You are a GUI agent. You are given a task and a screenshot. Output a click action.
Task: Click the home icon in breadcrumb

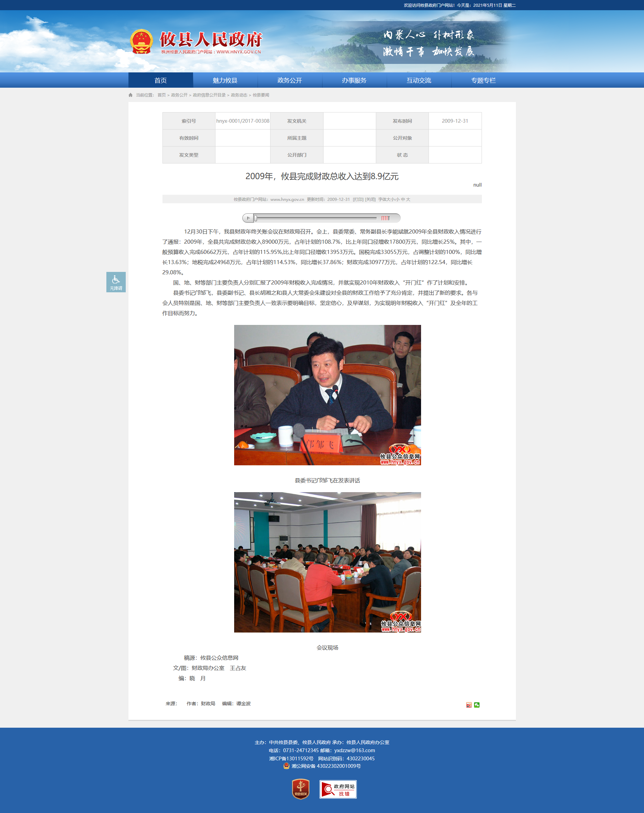pos(130,95)
